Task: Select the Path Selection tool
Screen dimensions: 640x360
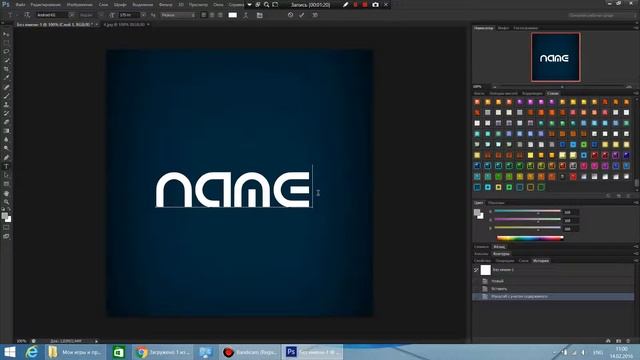Action: tap(6, 175)
